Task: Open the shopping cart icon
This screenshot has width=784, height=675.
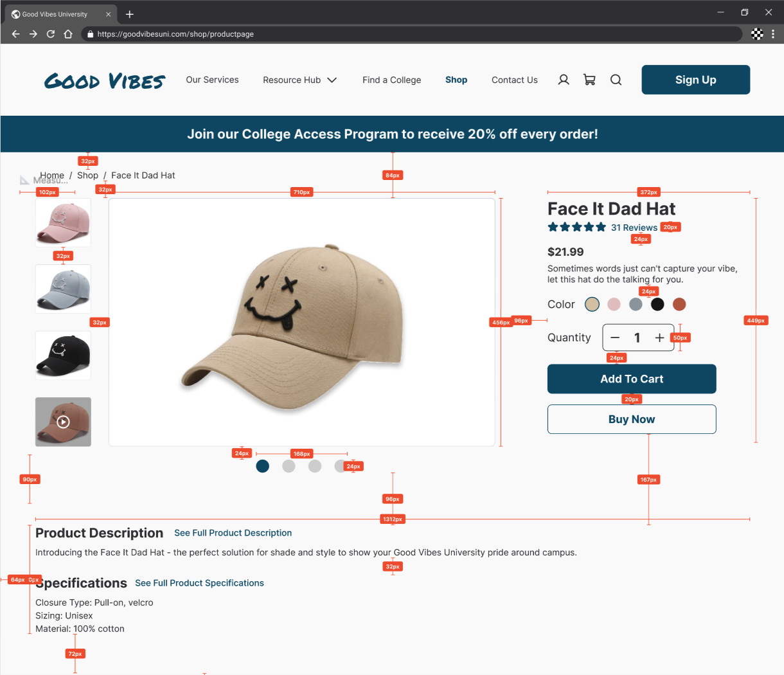Action: (589, 80)
